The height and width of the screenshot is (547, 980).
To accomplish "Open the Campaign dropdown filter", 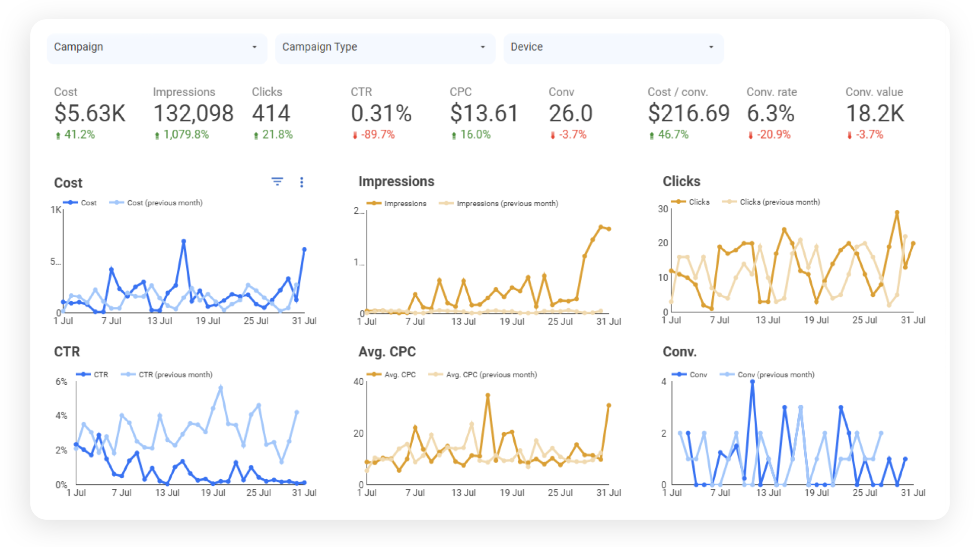I will pos(157,47).
